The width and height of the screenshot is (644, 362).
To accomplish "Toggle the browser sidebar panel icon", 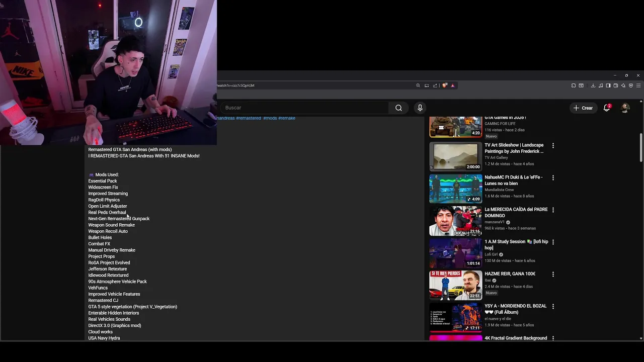I will [608, 85].
